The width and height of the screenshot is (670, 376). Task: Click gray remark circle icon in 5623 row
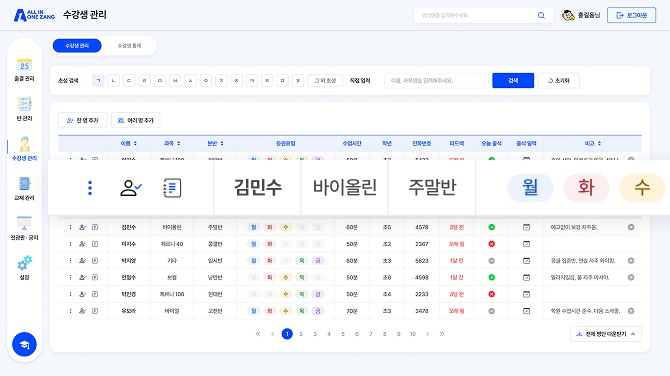point(631,261)
